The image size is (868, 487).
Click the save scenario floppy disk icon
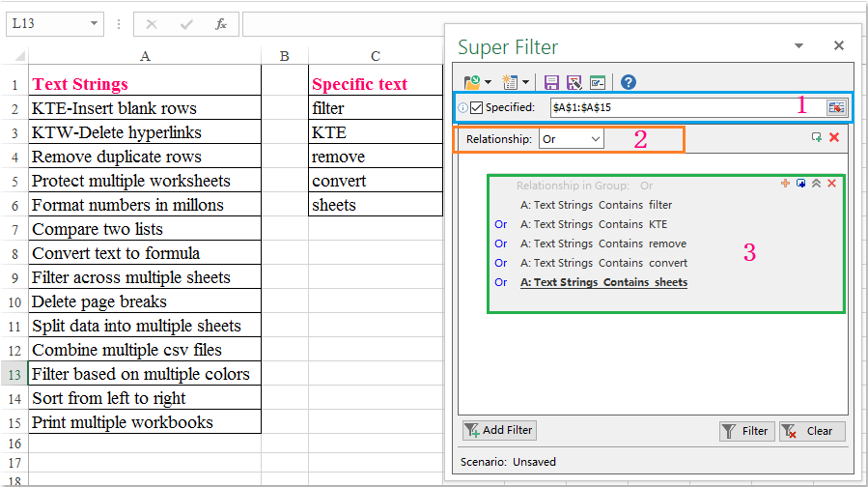click(551, 82)
